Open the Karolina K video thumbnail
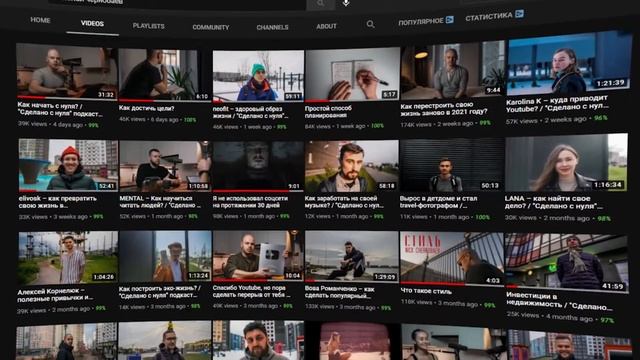This screenshot has width=640, height=360. point(569,63)
